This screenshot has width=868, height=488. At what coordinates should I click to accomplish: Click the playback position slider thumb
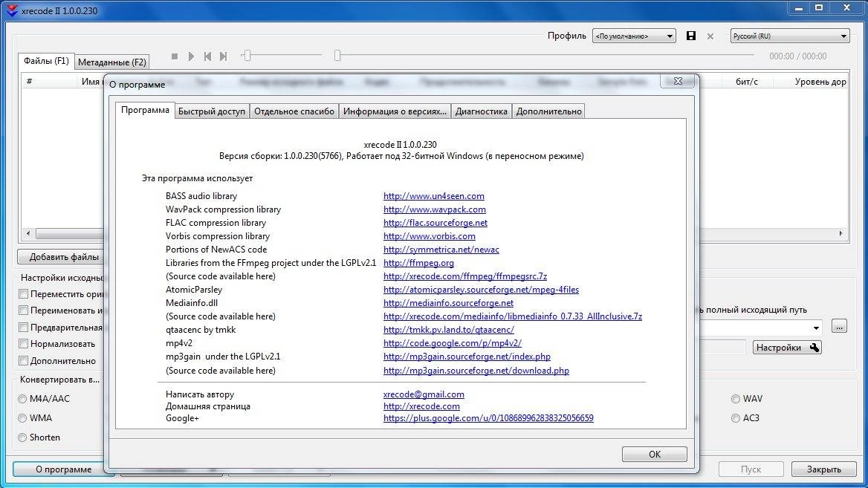click(x=337, y=55)
